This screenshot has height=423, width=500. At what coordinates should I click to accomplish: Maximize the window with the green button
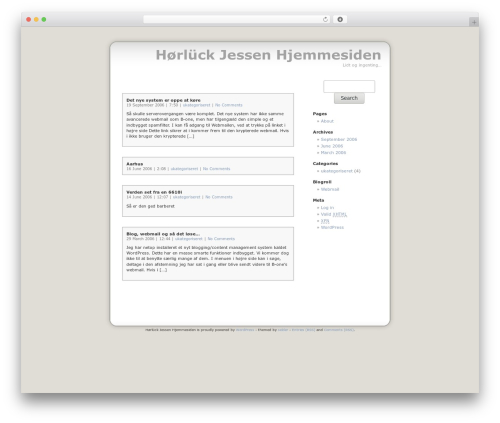click(x=44, y=20)
